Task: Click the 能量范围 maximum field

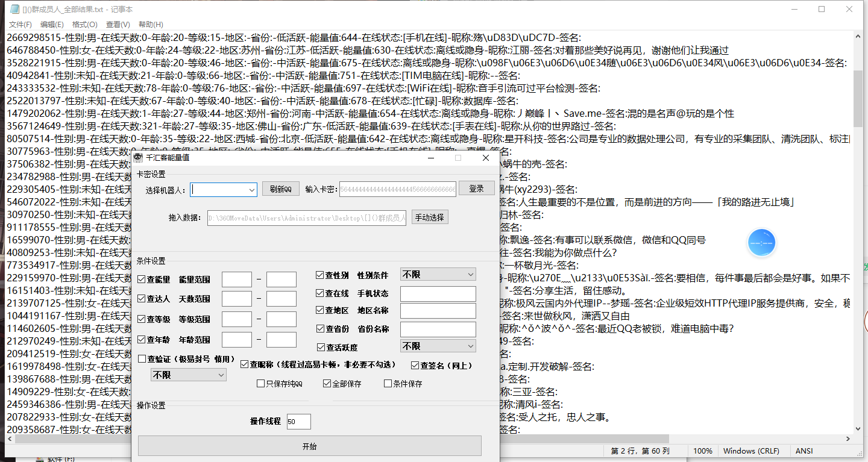Action: [281, 279]
